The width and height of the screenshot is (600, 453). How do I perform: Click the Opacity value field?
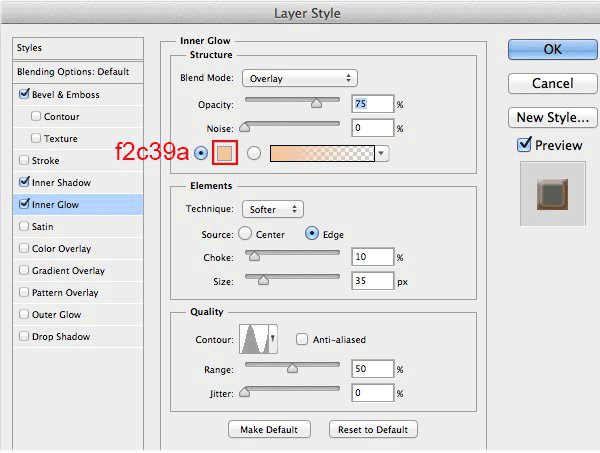pos(373,104)
